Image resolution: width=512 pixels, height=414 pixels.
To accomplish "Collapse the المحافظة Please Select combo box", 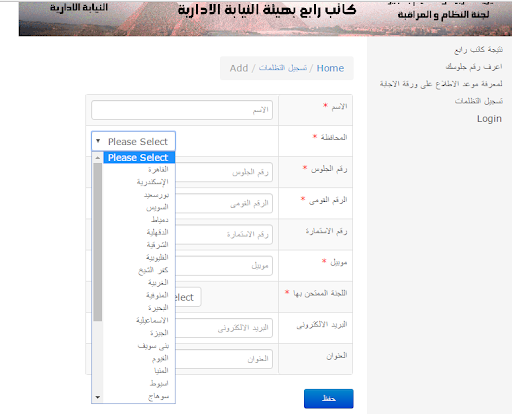I will pyautogui.click(x=133, y=141).
